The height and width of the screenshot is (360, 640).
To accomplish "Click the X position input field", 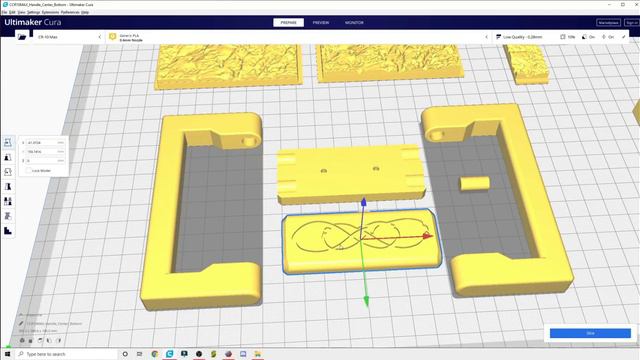I will point(45,142).
